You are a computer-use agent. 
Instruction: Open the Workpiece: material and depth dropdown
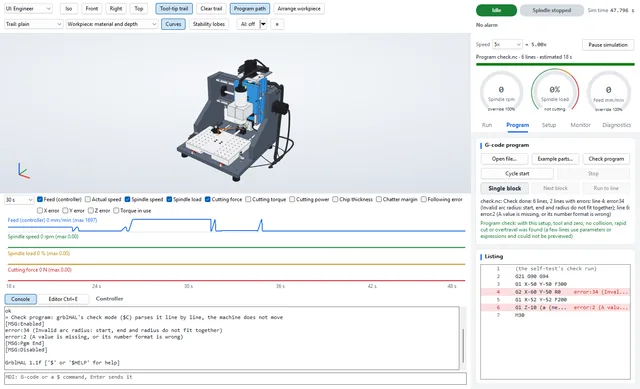[112, 24]
